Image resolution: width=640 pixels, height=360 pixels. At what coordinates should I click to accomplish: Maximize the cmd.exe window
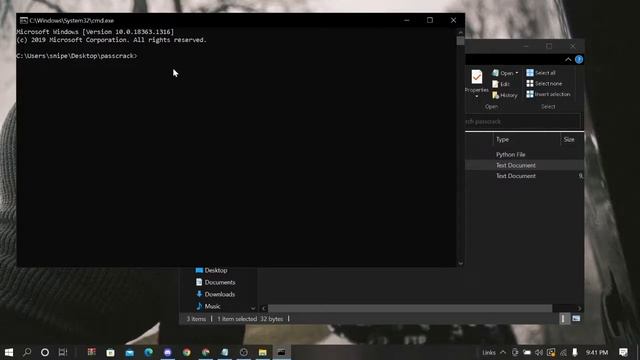tap(430, 20)
